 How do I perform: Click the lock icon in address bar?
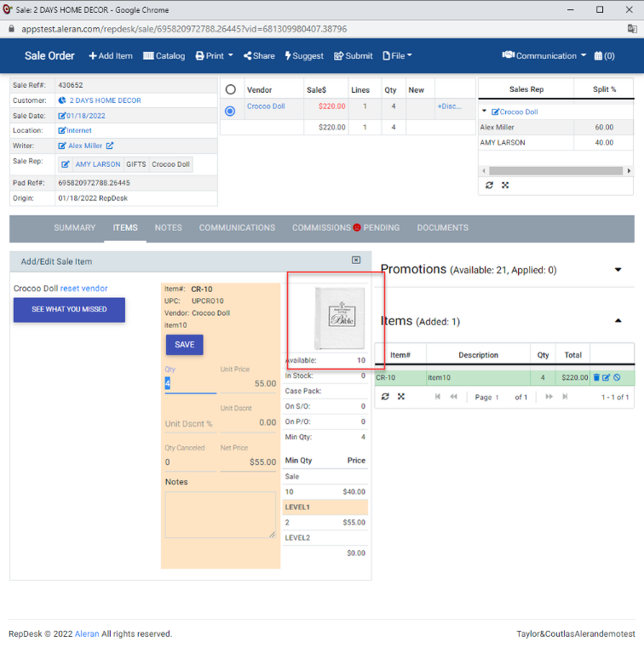[12, 29]
